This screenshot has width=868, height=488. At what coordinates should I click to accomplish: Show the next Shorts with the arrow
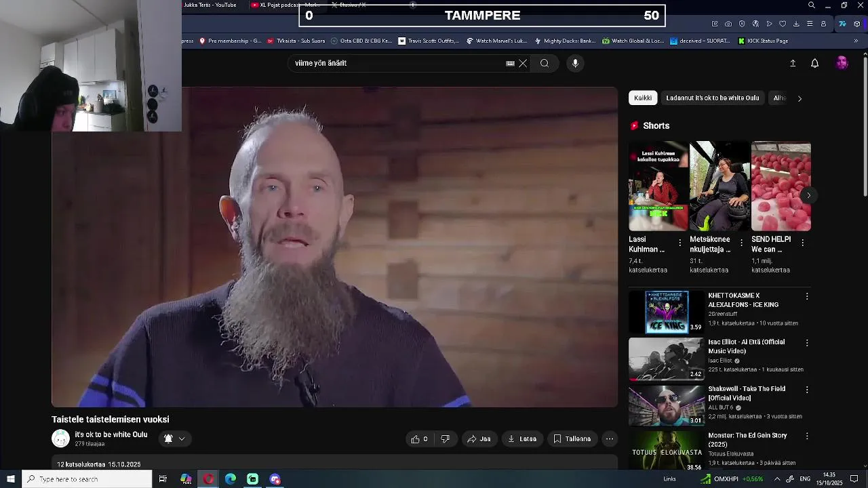(x=808, y=195)
